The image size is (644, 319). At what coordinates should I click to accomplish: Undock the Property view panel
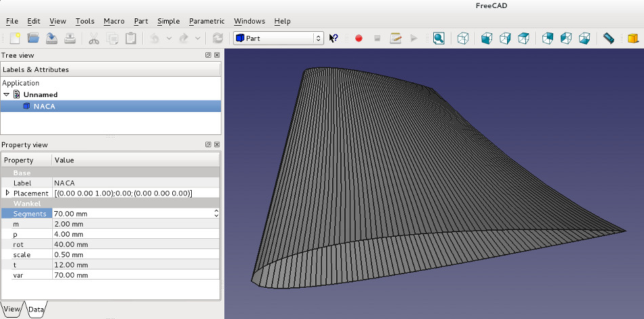[x=208, y=145]
